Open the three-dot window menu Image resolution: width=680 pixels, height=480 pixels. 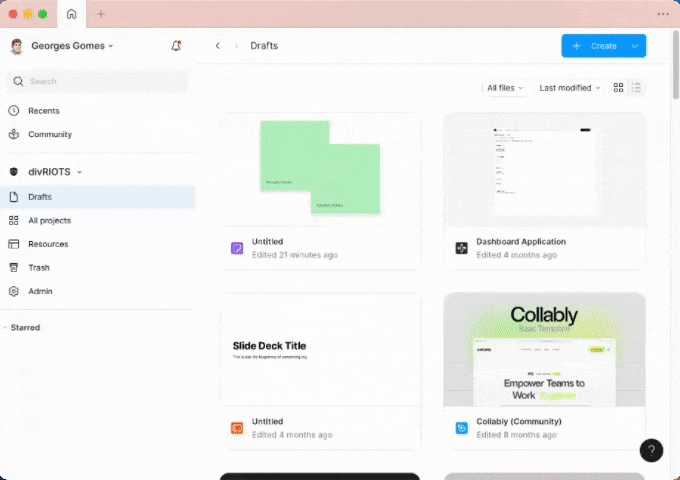point(663,14)
